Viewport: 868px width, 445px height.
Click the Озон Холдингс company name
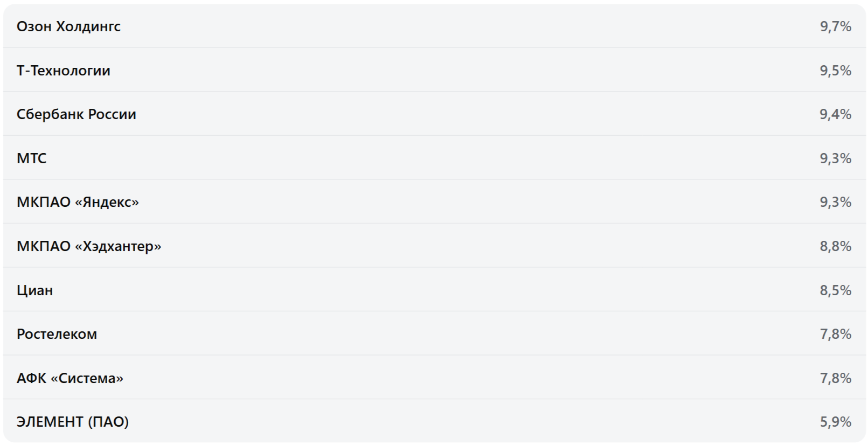tap(68, 26)
